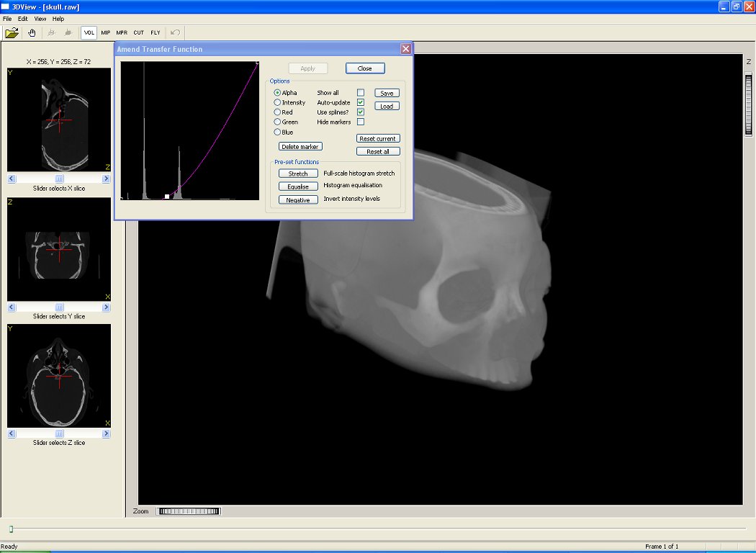Click the Reset all button
This screenshot has width=756, height=553.
click(378, 152)
